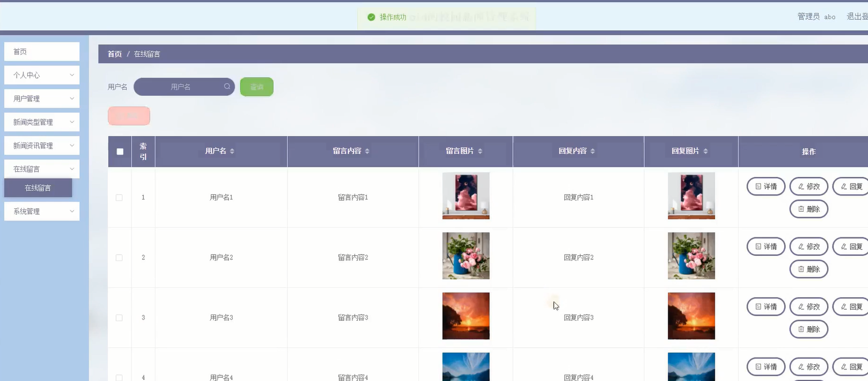The image size is (868, 381).
Task: Check the checkbox for row 用户名1
Action: click(x=119, y=198)
